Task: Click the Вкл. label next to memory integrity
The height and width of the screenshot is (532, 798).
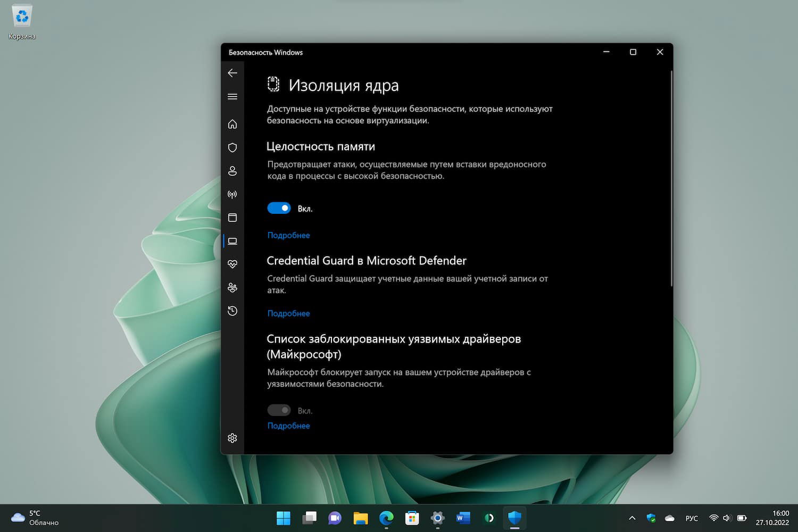Action: (x=305, y=209)
